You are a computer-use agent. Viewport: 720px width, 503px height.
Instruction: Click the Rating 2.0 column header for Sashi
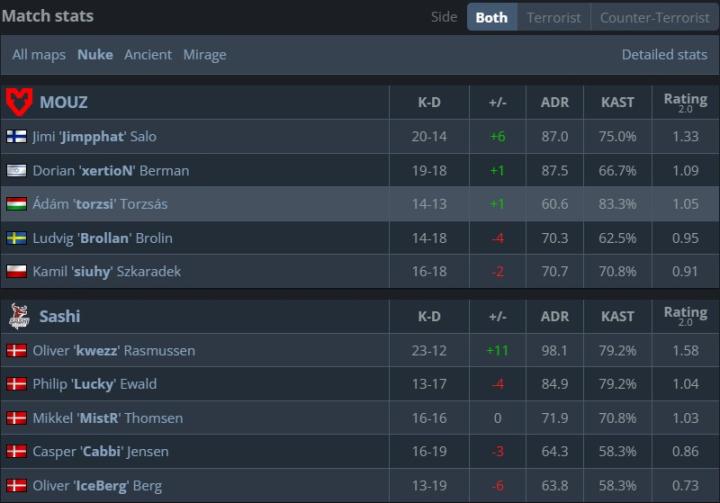tap(685, 316)
